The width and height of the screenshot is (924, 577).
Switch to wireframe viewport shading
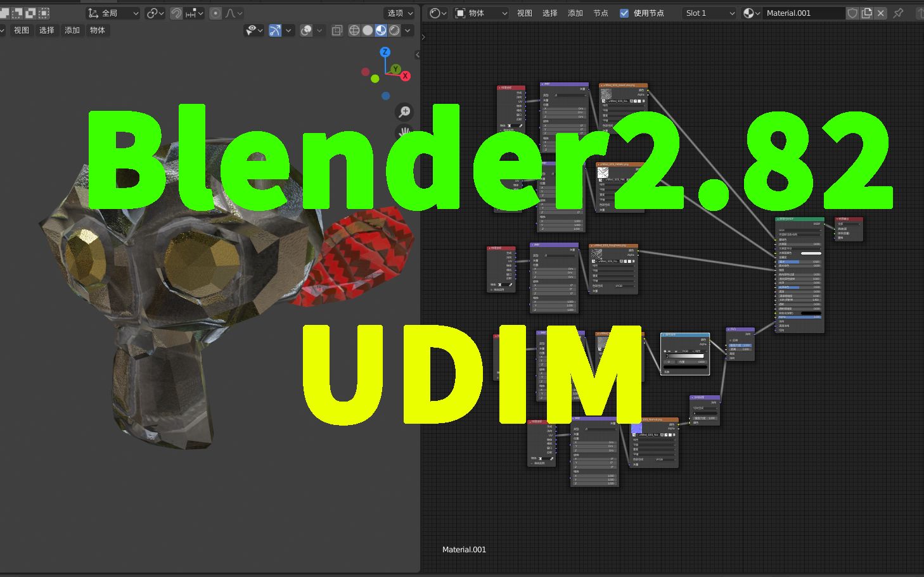354,30
